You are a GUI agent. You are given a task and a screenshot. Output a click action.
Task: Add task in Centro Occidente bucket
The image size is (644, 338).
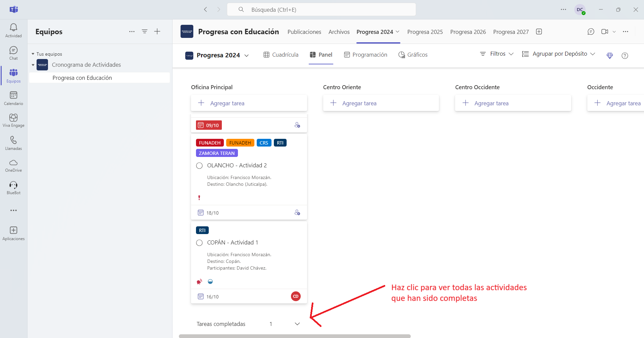(x=513, y=103)
